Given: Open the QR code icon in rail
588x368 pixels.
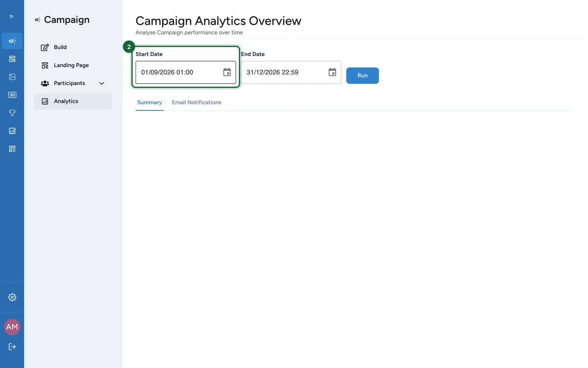Looking at the screenshot, I should click(x=12, y=149).
